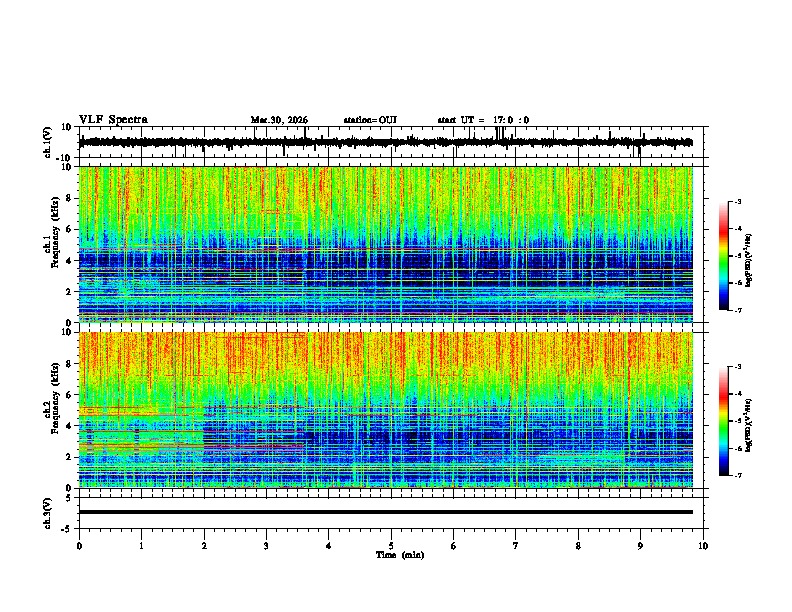792x612 pixels.
Task: Click time axis tick label "2"
Action: [204, 546]
